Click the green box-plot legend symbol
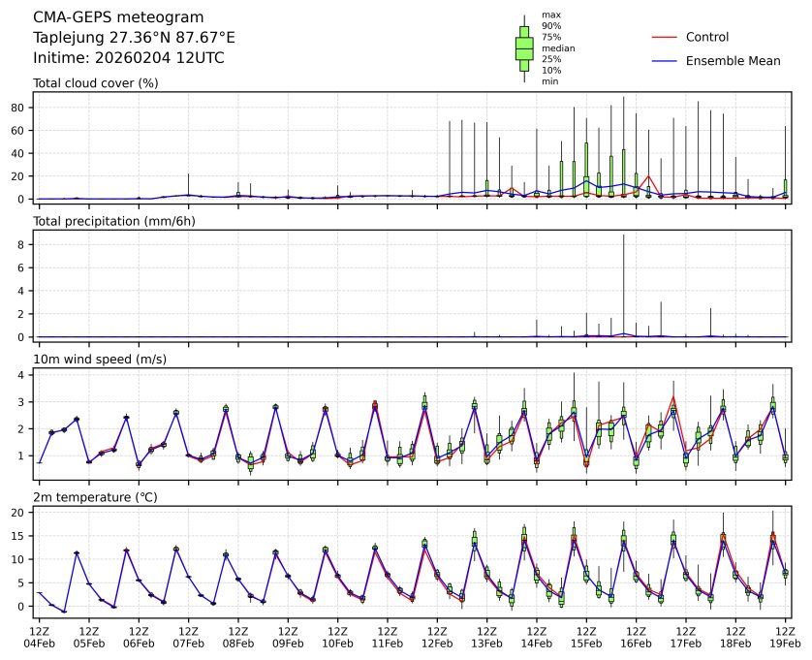This screenshot has height=660, width=812. click(524, 48)
